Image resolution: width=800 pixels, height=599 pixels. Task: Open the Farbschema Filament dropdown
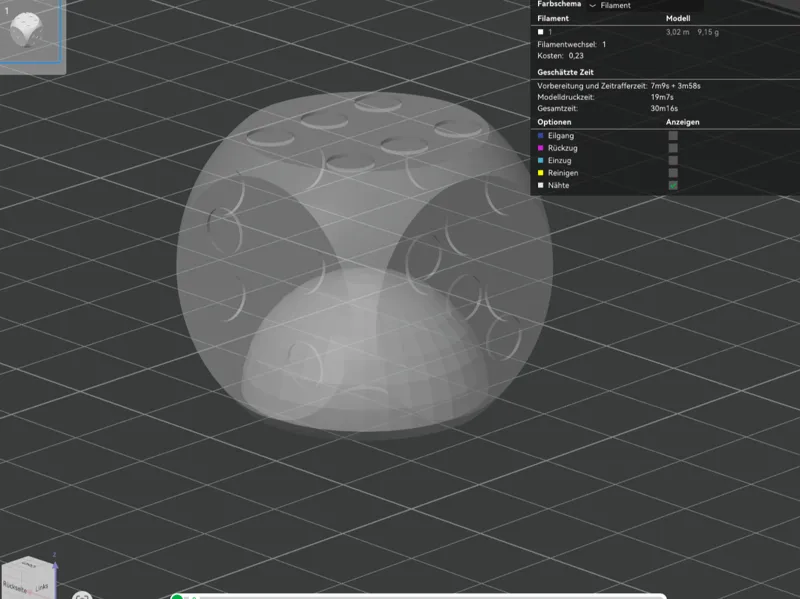pyautogui.click(x=646, y=5)
